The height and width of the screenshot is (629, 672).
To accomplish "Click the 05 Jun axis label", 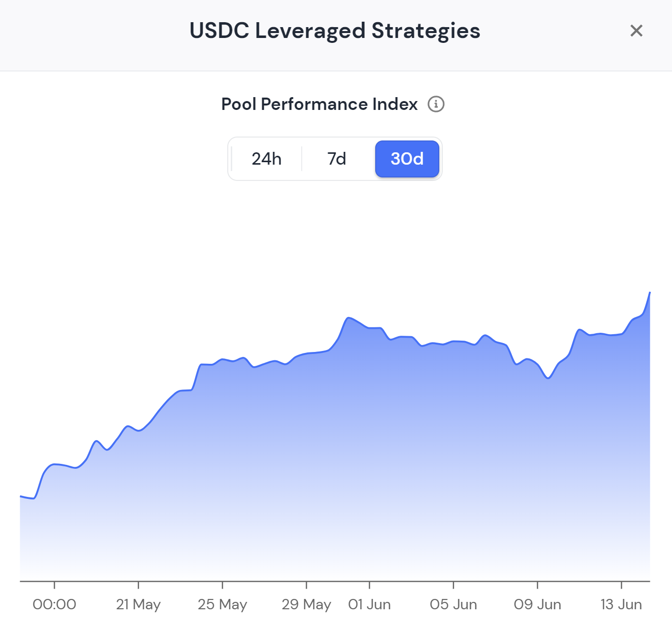I will click(453, 604).
